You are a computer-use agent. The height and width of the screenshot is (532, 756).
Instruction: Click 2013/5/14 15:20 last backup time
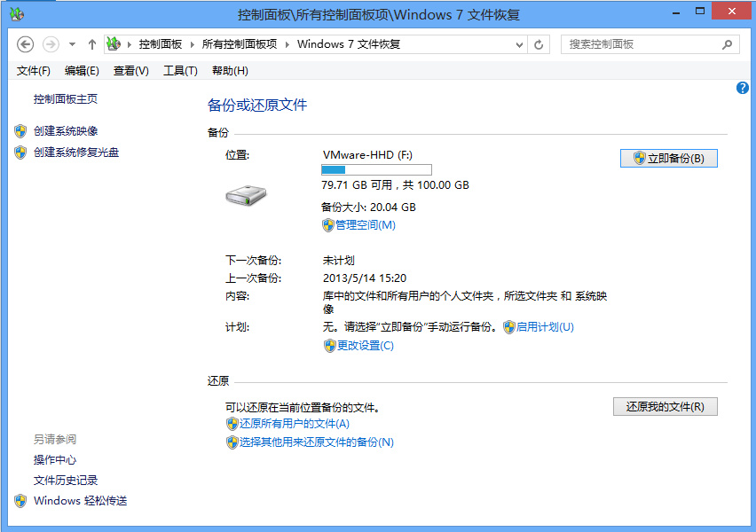tap(365, 278)
